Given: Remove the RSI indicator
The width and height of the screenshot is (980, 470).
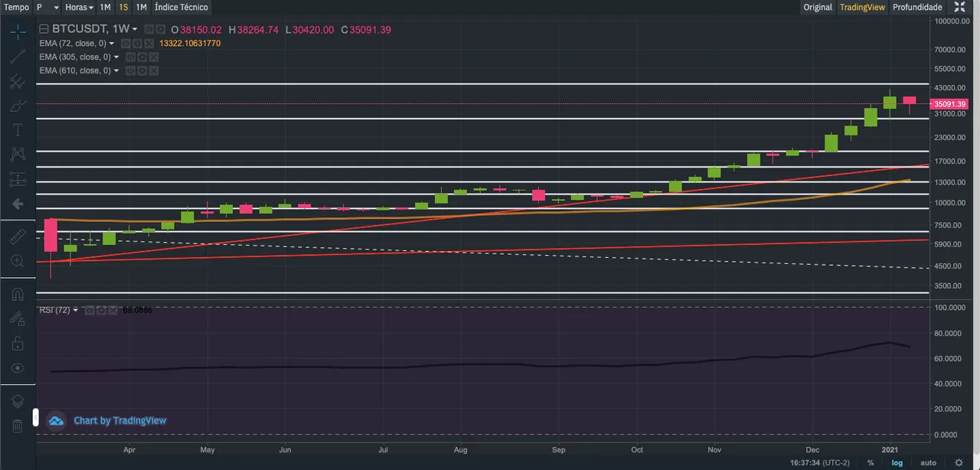Looking at the screenshot, I should 113,310.
